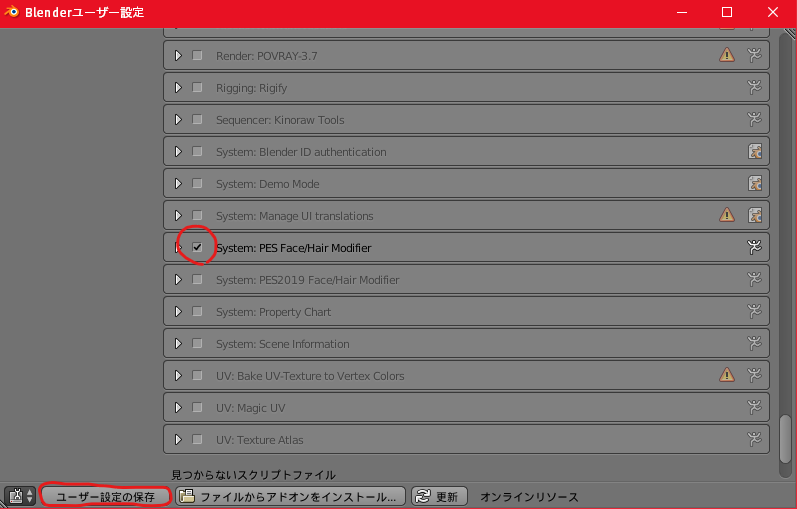Image resolution: width=797 pixels, height=509 pixels.
Task: Expand System: Manage UI translations details
Action: (x=178, y=216)
